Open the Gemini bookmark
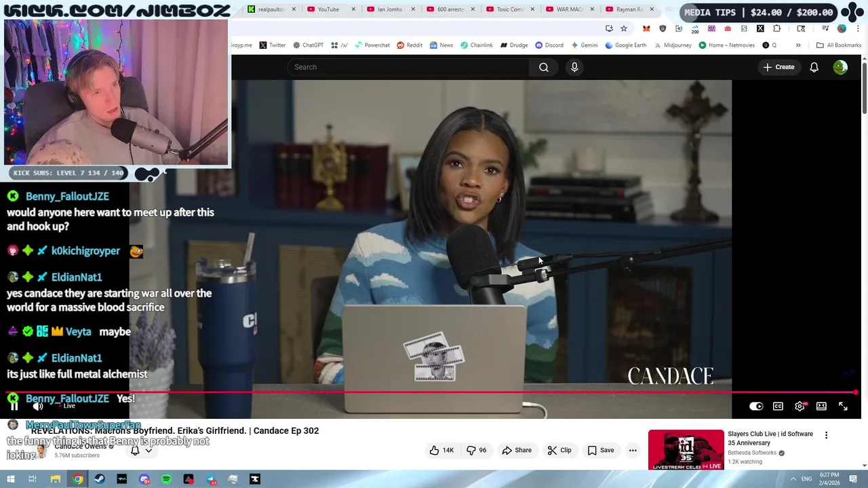Screen dimensions: 868x488 (585, 45)
